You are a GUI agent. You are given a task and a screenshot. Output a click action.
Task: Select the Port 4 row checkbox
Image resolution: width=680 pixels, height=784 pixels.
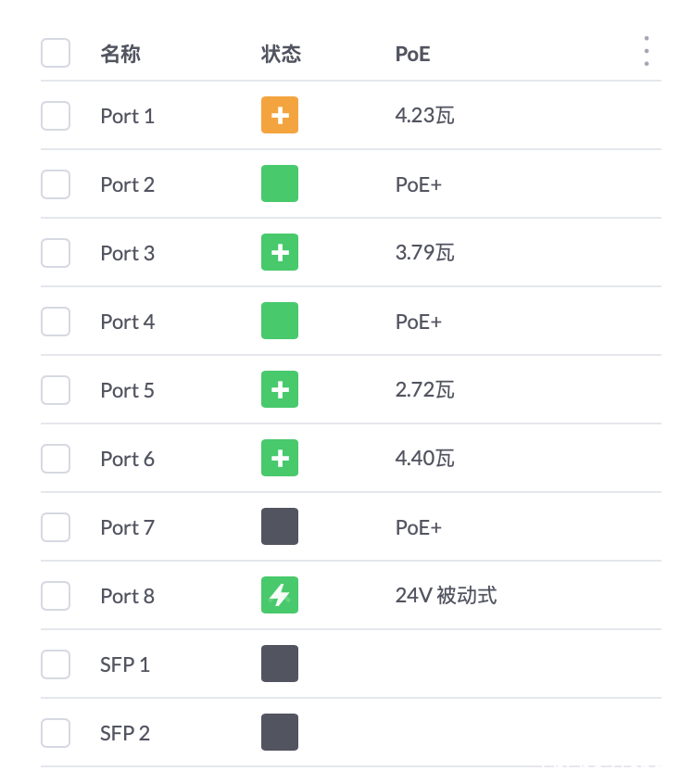(56, 322)
